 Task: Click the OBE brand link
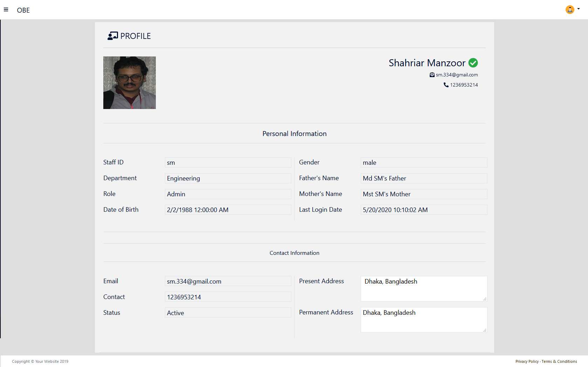[23, 10]
